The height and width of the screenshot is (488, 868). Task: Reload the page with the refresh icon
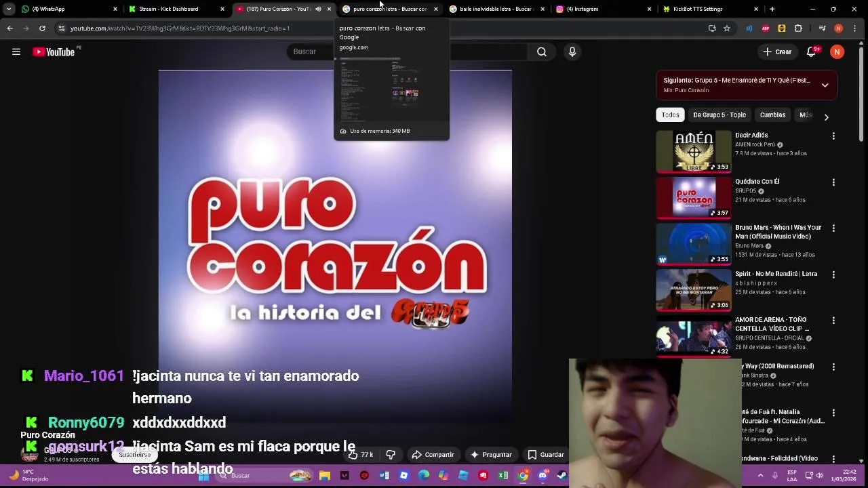42,28
